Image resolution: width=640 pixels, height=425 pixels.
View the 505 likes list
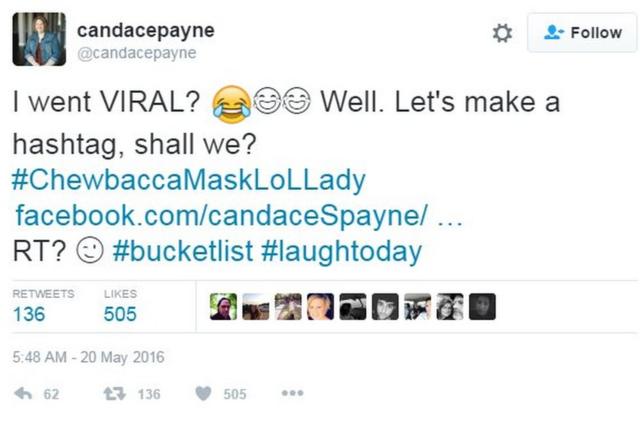tap(120, 306)
